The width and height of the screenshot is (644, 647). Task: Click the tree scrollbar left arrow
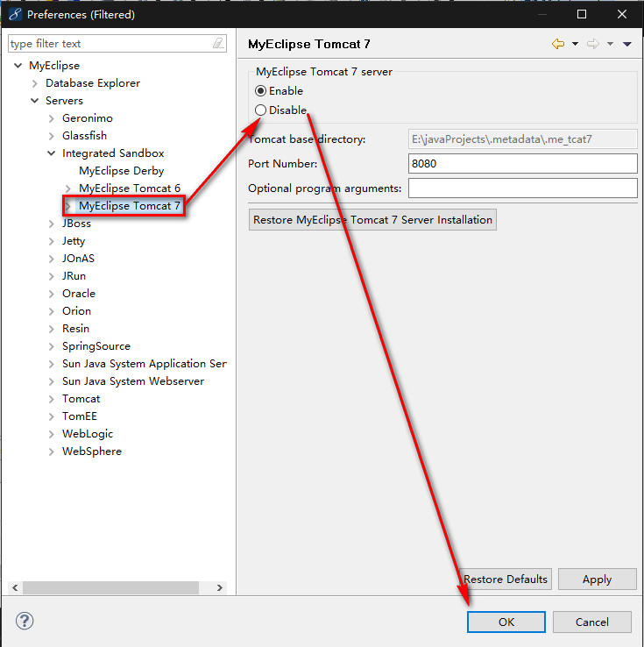click(15, 587)
